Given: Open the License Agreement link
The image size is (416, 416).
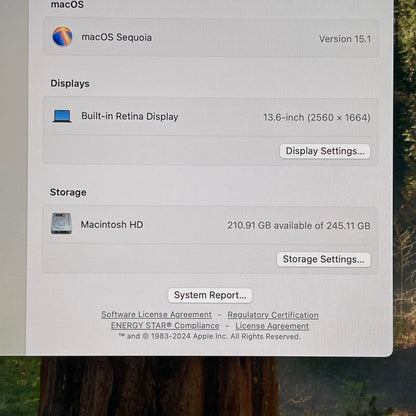Looking at the screenshot, I should (272, 326).
